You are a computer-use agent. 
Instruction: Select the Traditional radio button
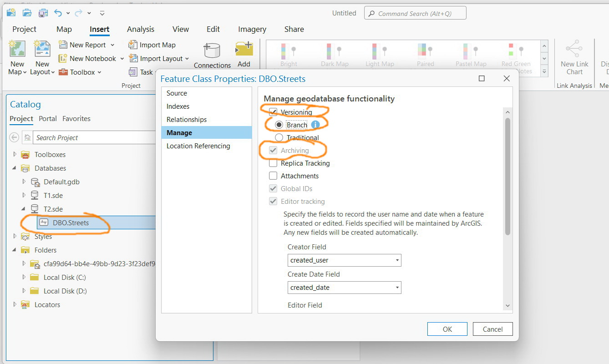tap(279, 137)
